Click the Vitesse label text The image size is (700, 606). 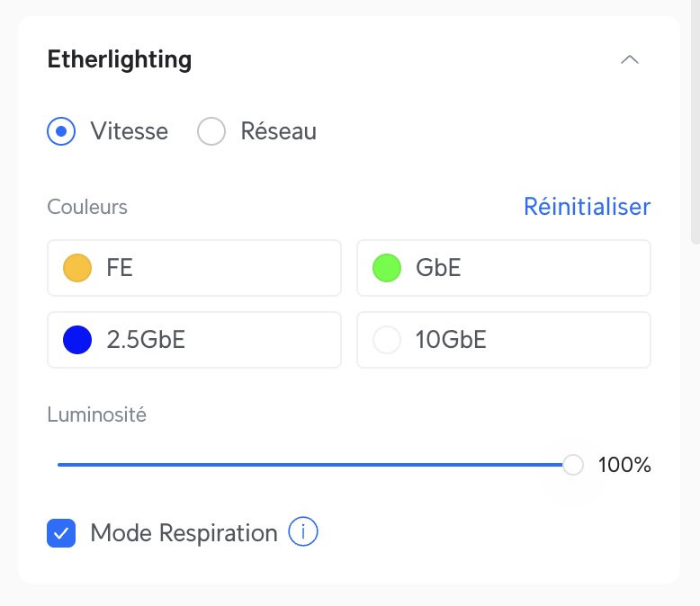(130, 131)
